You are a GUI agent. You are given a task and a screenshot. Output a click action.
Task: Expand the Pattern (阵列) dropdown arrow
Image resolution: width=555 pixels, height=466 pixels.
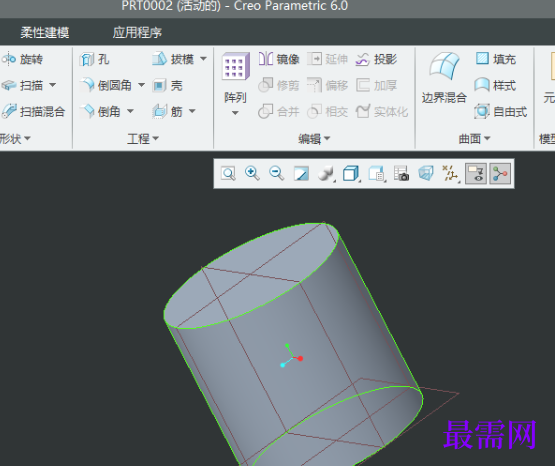point(235,113)
